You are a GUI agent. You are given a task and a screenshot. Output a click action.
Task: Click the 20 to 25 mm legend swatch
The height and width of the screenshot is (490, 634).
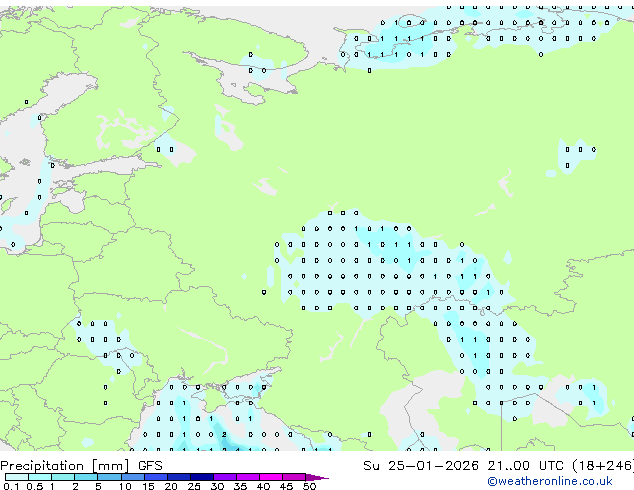(x=179, y=477)
